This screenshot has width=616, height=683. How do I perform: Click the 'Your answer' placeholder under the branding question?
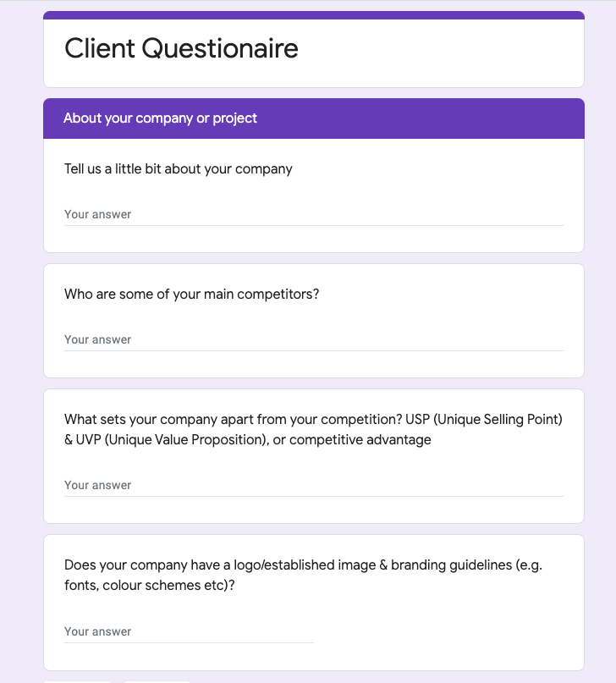coord(96,631)
